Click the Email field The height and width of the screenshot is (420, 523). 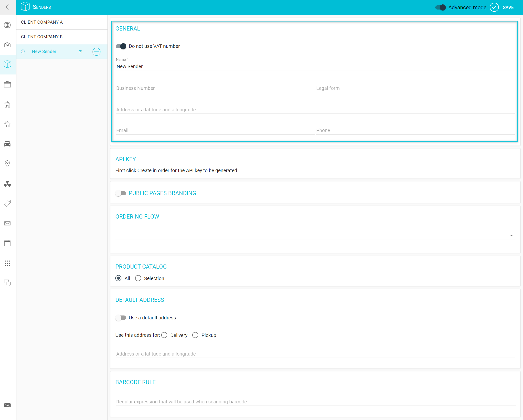(x=215, y=131)
